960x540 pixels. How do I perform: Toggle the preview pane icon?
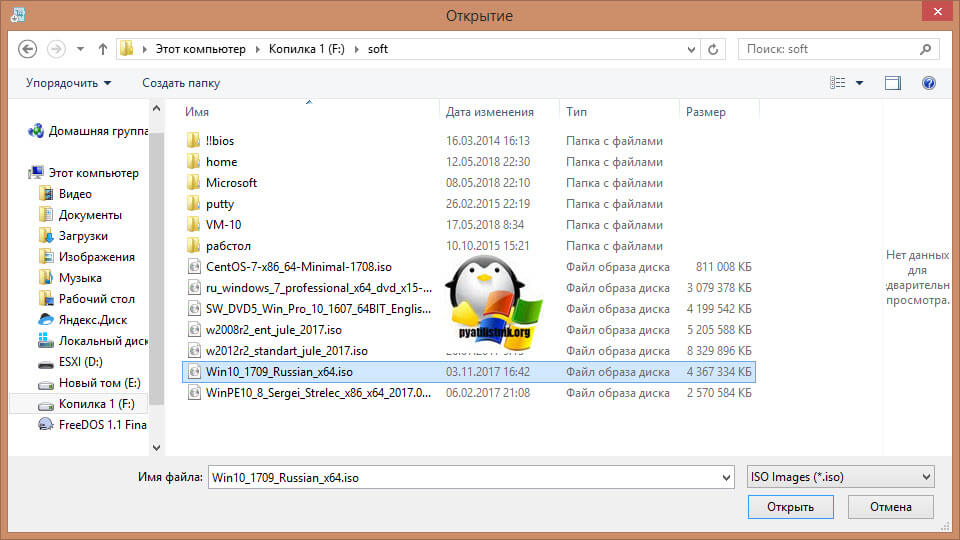[892, 83]
